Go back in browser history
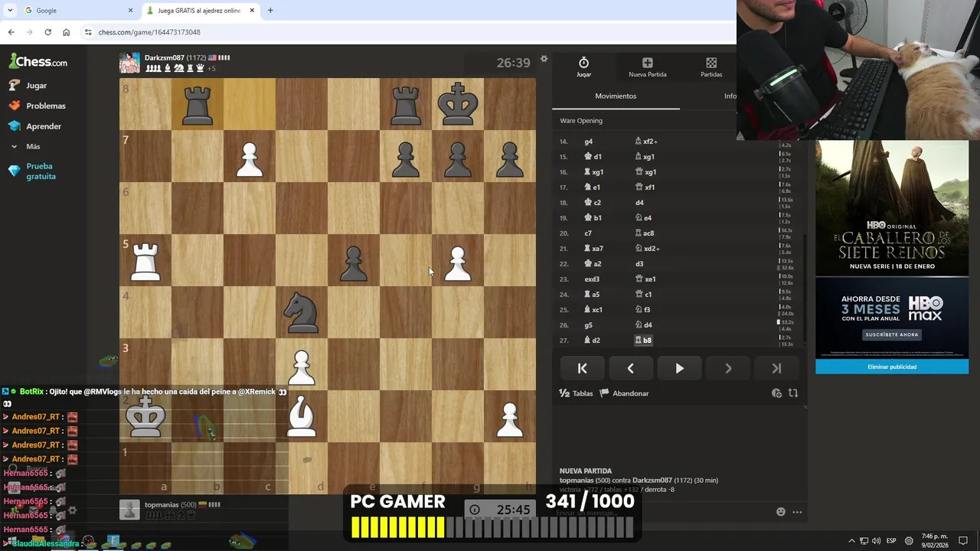This screenshot has width=980, height=551. (11, 32)
